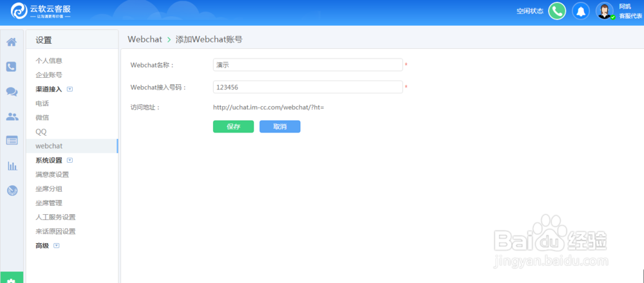644x283 pixels.
Task: Open 来话原因设置
Action: [55, 232]
